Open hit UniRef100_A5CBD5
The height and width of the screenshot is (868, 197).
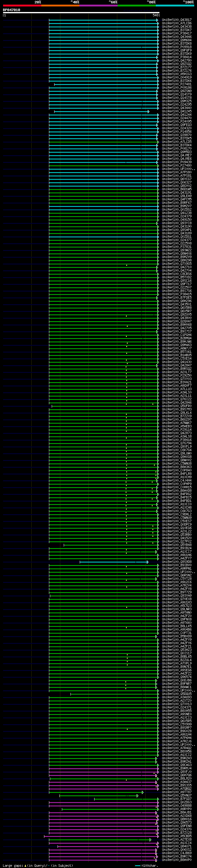click(x=176, y=836)
